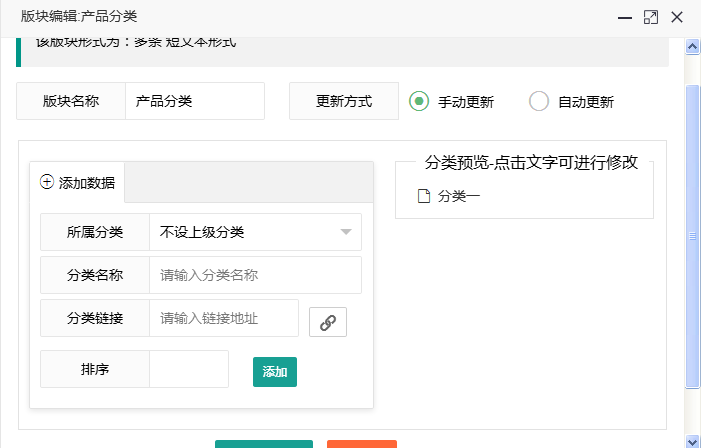Viewport: 701px width, 448px height.
Task: Click the vertical scrollbar thumb
Action: (692, 235)
